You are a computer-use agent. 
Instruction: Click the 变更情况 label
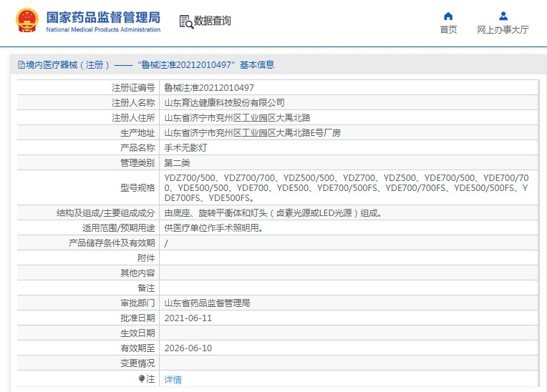(x=137, y=363)
